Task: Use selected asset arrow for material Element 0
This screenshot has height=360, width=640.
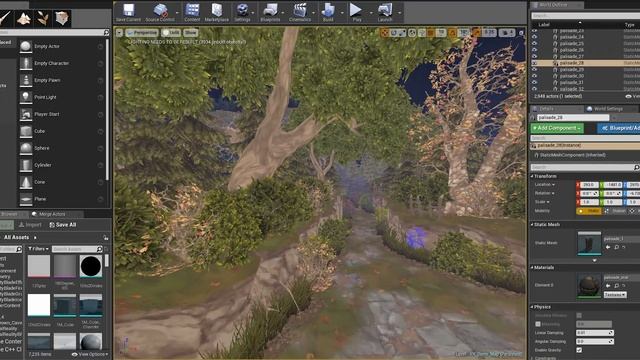Action: coord(608,286)
